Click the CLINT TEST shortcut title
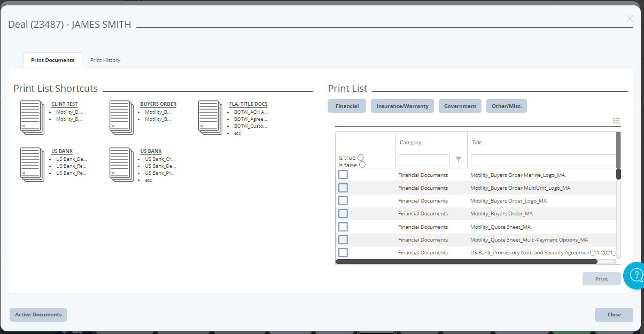644x334 pixels. [64, 104]
